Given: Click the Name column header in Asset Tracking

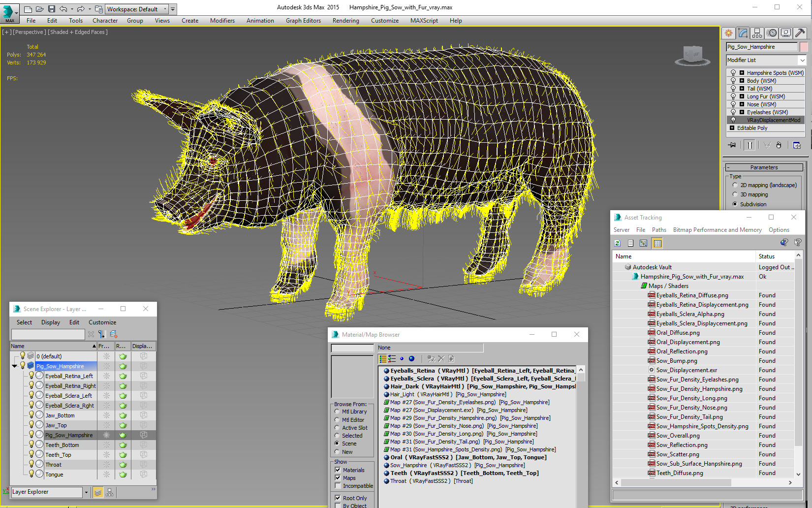Looking at the screenshot, I should 684,256.
